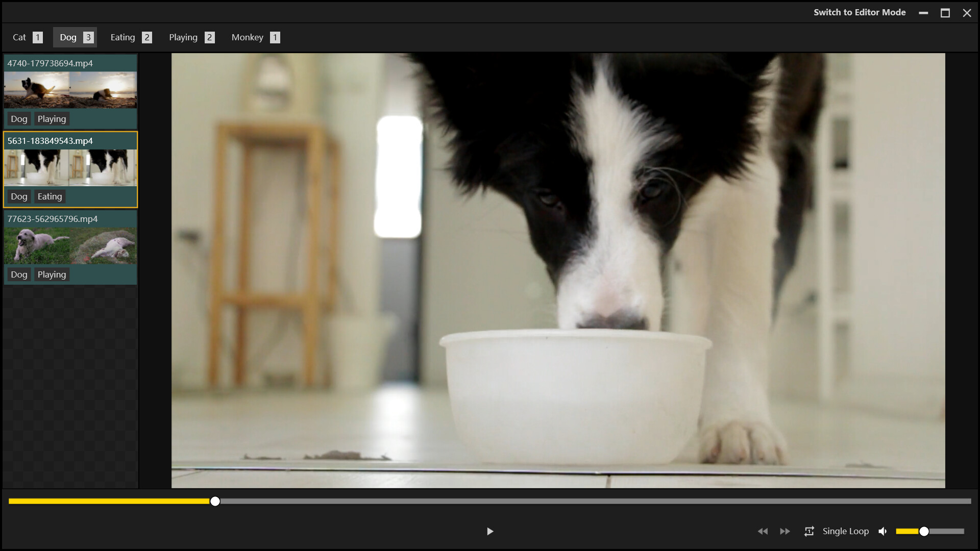Play the current video
The width and height of the screenshot is (980, 551).
click(489, 531)
